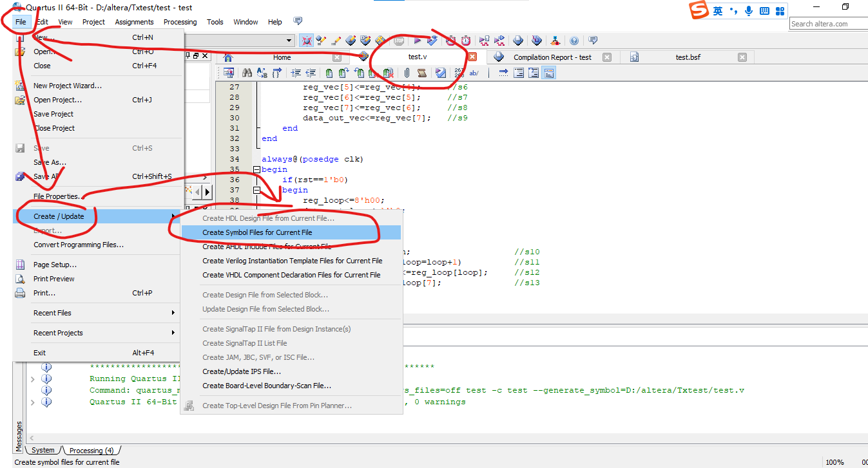Expand the 'Running Quartus II' message row
This screenshot has width=868, height=468.
[x=33, y=379]
